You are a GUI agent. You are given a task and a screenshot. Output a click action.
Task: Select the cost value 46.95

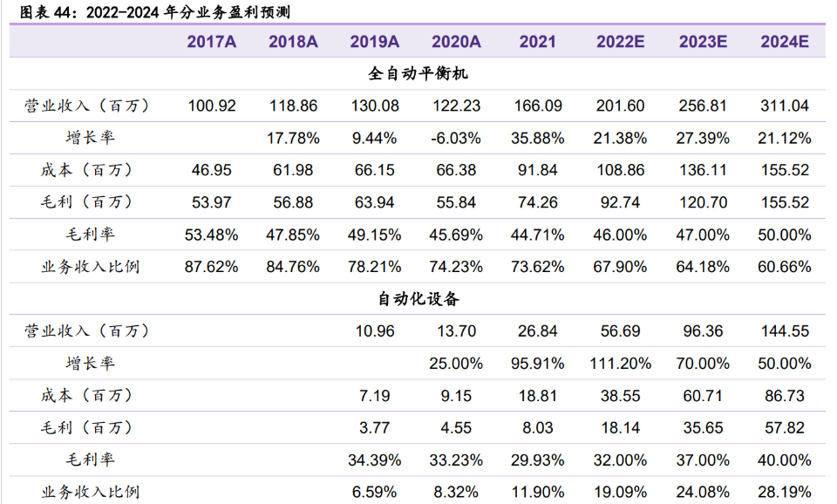tap(212, 170)
